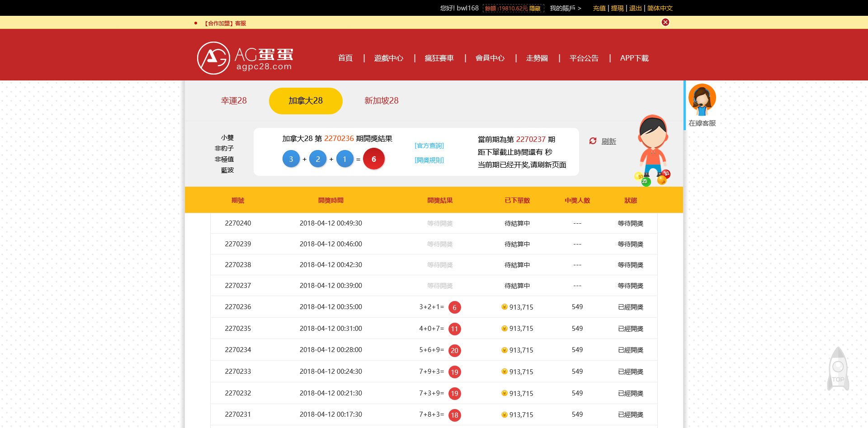Go to 走勢圖 trend chart page
The width and height of the screenshot is (868, 428).
coord(537,58)
